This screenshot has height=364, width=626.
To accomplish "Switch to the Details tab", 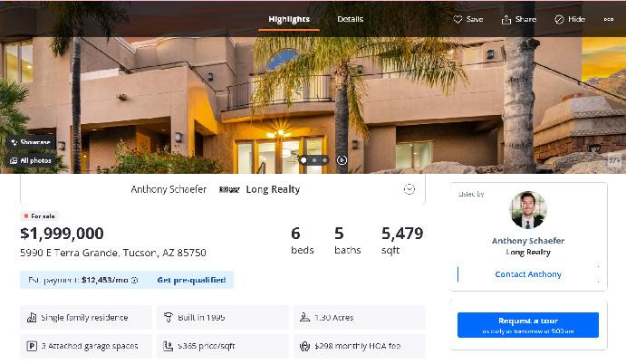I will (350, 19).
